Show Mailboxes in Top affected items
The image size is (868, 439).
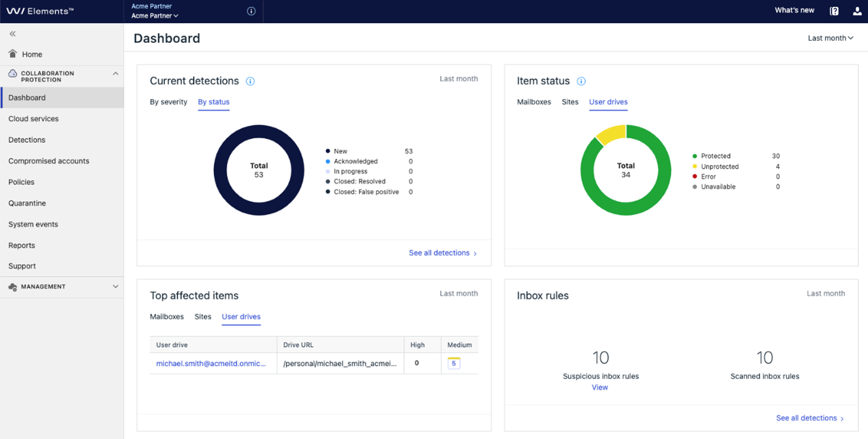tap(167, 317)
